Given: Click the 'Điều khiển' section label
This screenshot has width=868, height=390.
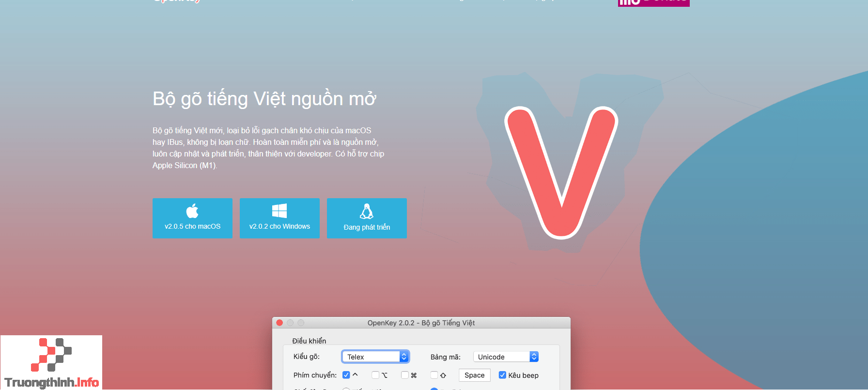Looking at the screenshot, I should click(x=309, y=341).
